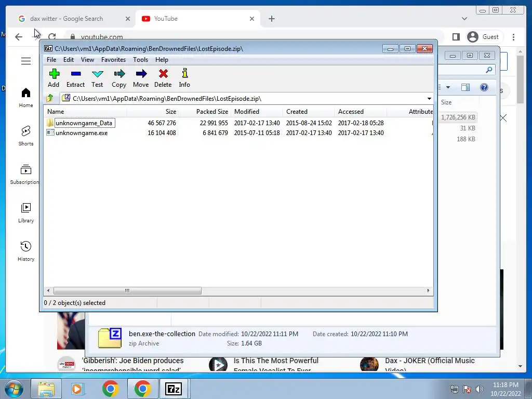Viewport: 532px width, 399px height.
Task: Go up one folder level in 7-Zip
Action: pos(50,98)
